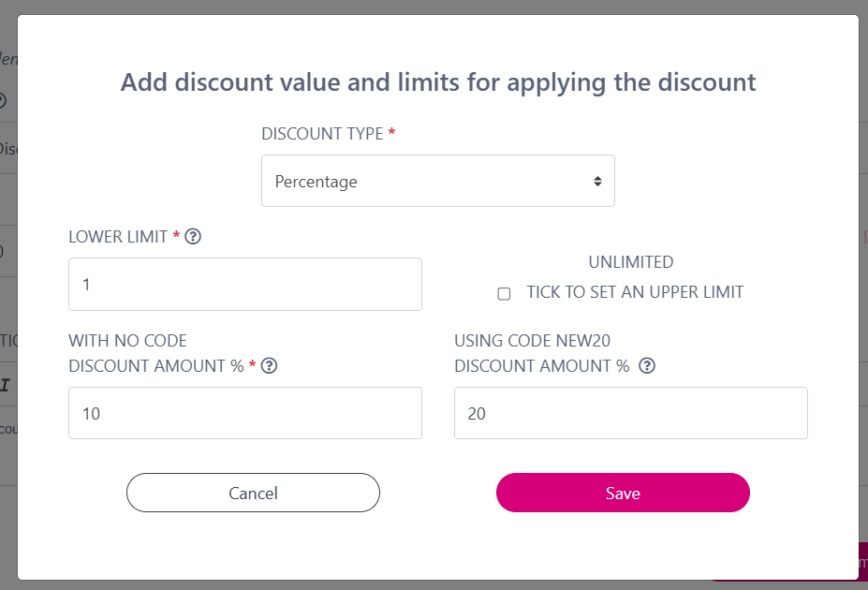Click the 'Tick to set an upper limit' label
The image size is (868, 590).
pyautogui.click(x=635, y=292)
